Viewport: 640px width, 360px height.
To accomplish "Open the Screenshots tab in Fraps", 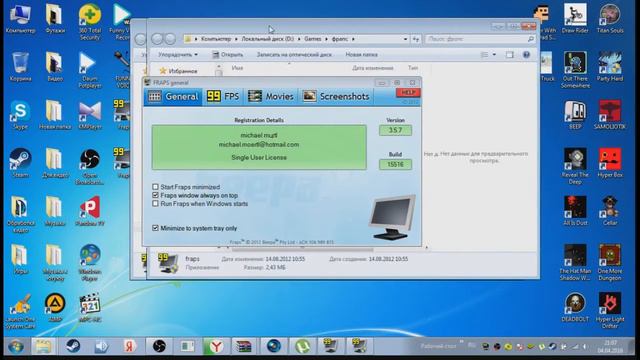I will (336, 97).
